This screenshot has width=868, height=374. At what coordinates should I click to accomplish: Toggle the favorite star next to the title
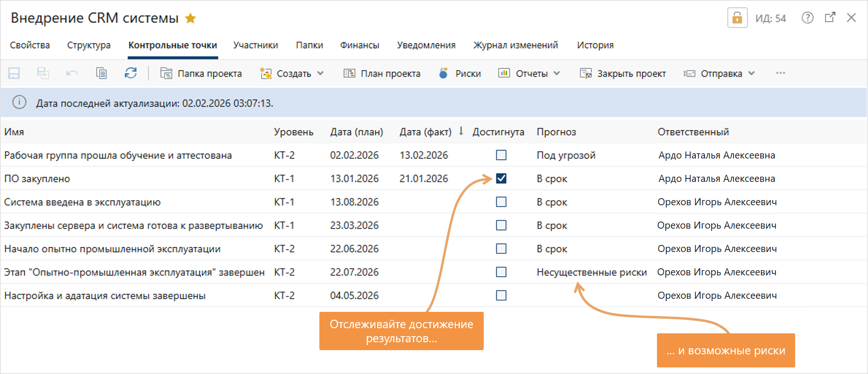coord(191,18)
